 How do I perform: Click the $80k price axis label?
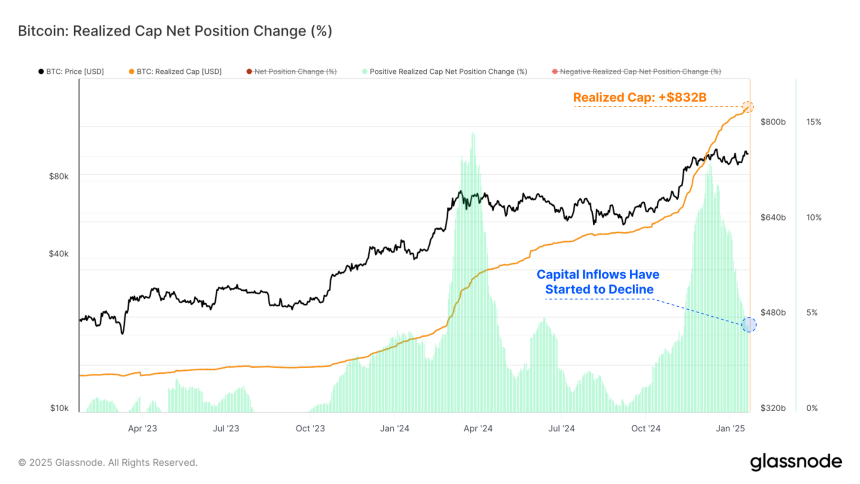59,176
